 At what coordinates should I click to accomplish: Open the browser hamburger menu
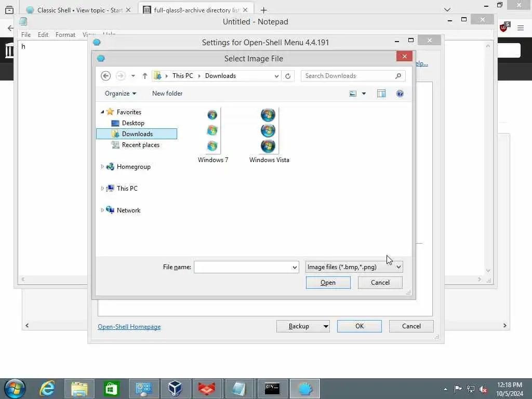(x=521, y=28)
